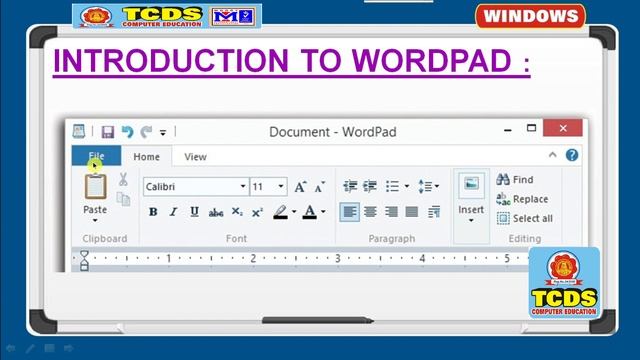Click the Select all button
The image size is (640, 360).
point(525,218)
